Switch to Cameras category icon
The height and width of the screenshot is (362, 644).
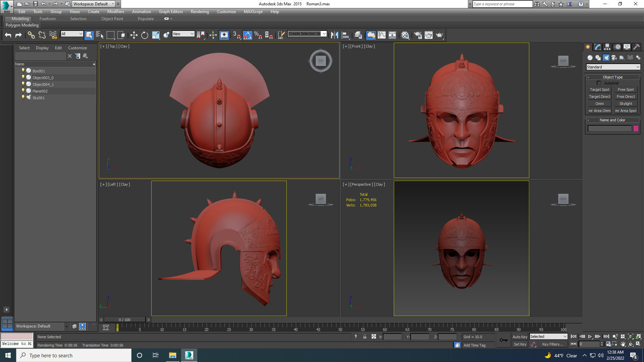(614, 58)
